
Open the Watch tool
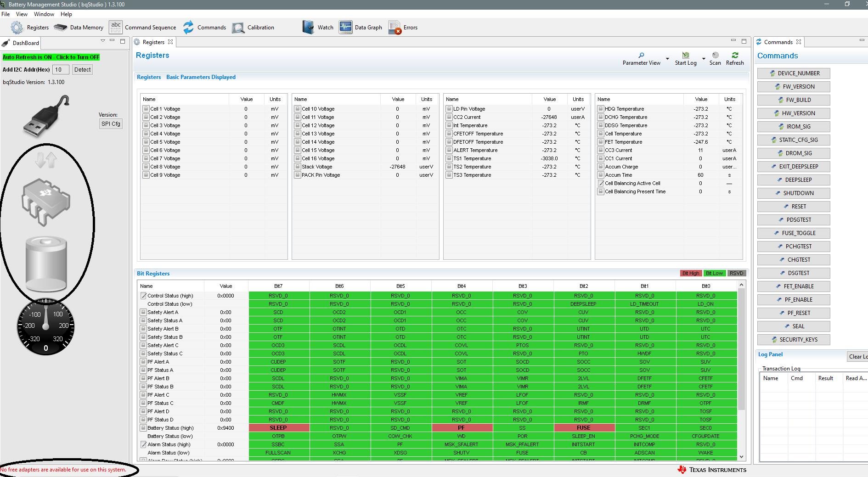coord(318,28)
